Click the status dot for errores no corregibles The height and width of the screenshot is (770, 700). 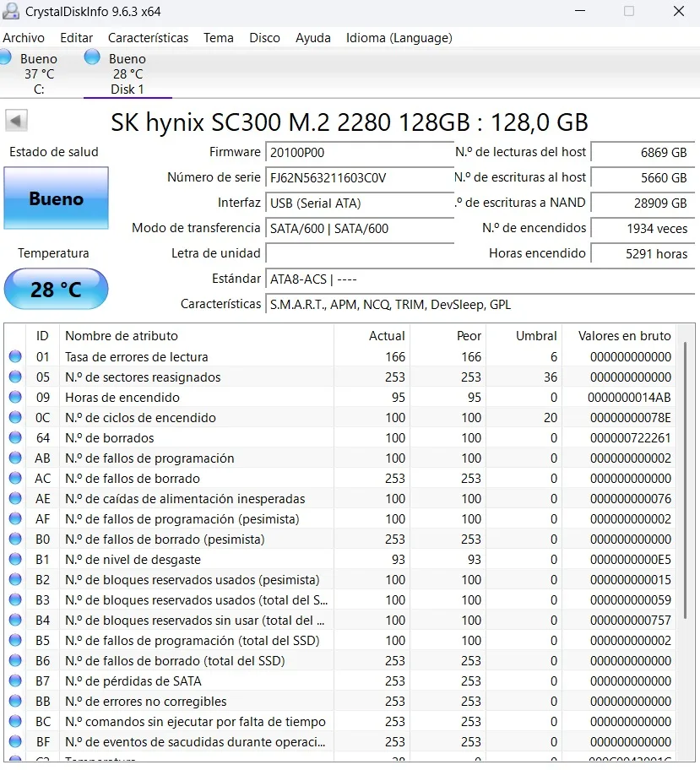coord(15,701)
